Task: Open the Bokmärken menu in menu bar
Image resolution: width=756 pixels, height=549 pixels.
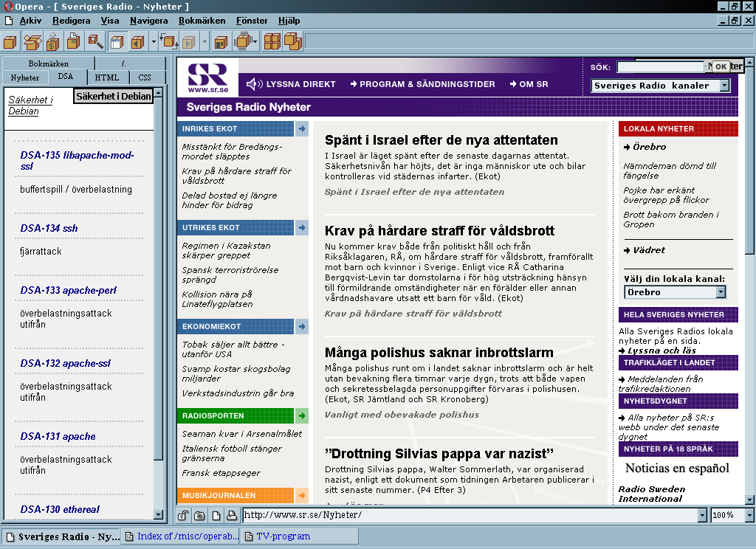Action: coord(202,21)
